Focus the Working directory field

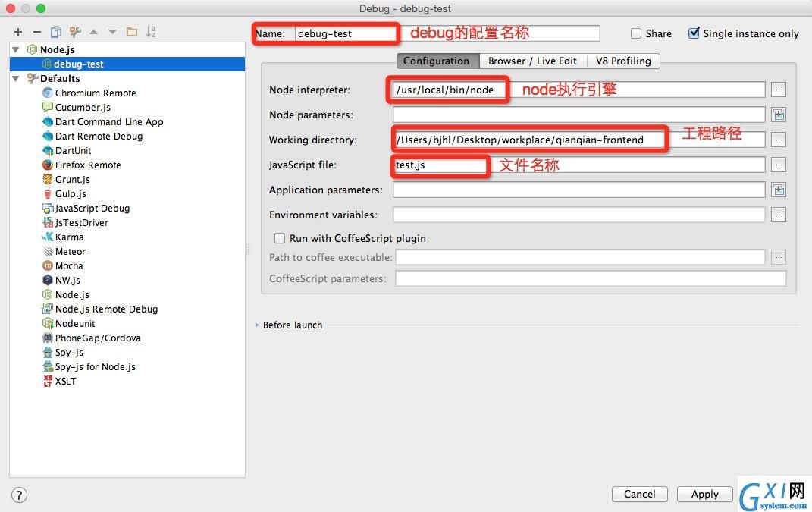click(x=579, y=140)
